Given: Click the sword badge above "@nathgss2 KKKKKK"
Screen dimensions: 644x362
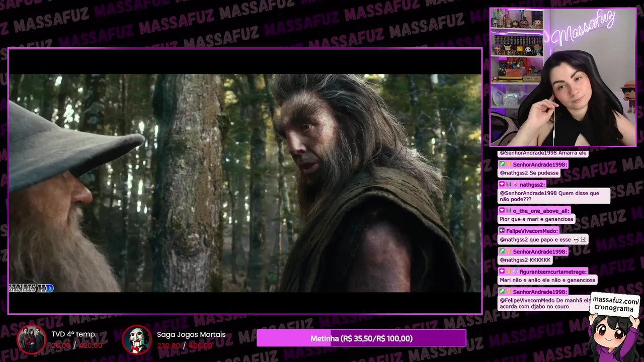Looking at the screenshot, I should [x=502, y=251].
